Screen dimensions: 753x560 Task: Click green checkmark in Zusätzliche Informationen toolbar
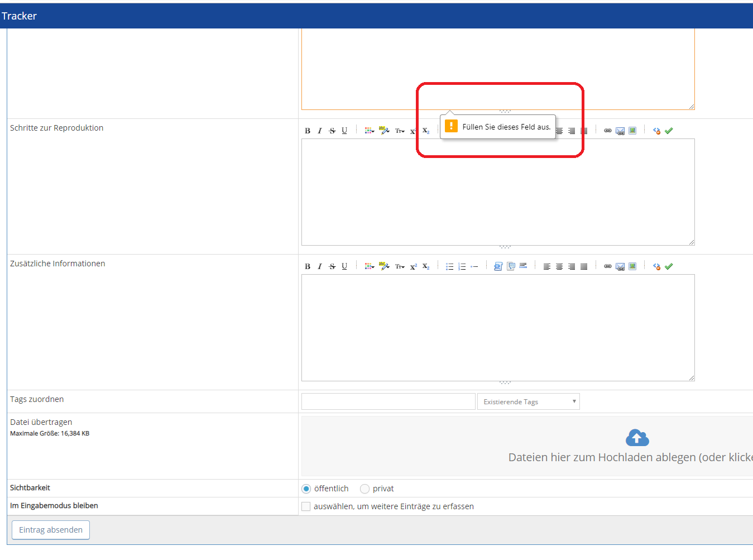tap(669, 267)
